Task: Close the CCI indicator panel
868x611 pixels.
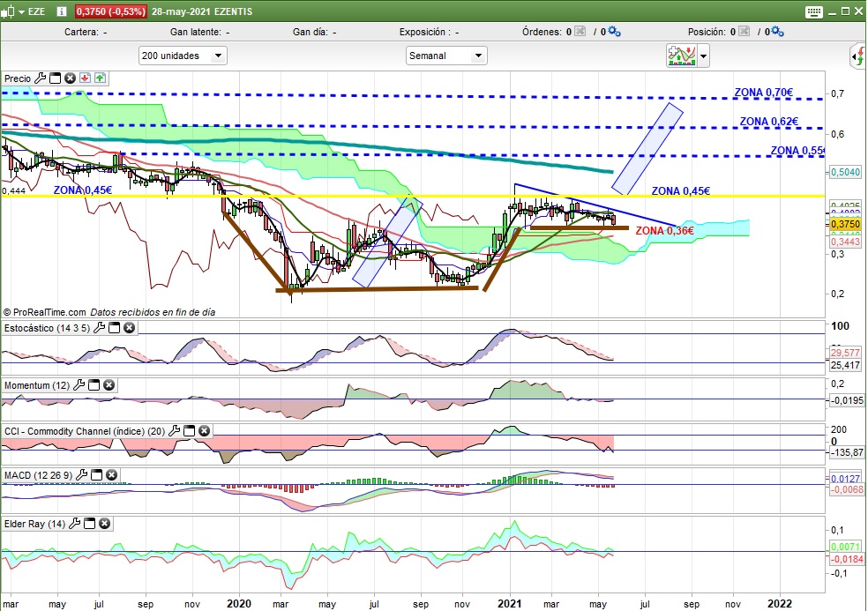Action: coord(205,430)
